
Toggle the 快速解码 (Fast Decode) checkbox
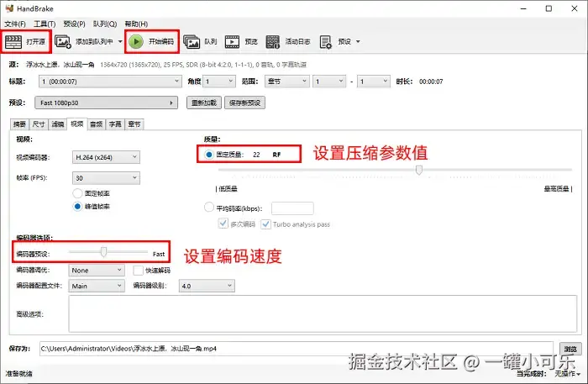pos(138,270)
